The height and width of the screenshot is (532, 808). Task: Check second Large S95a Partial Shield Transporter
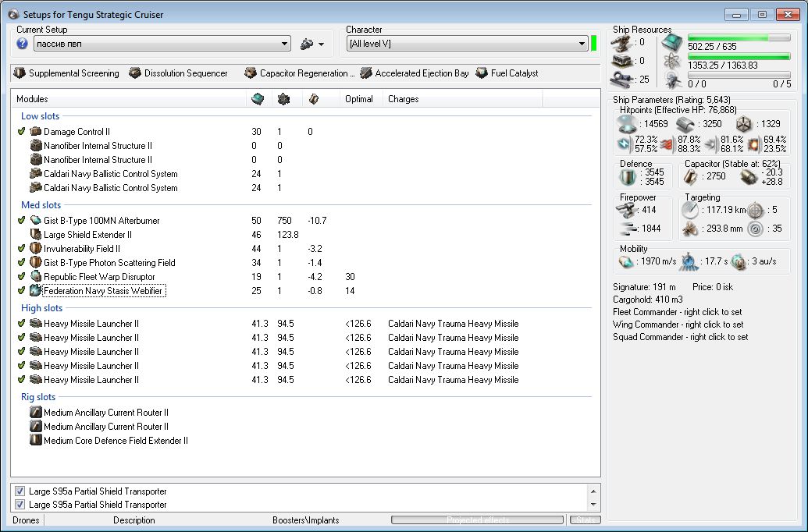coord(20,504)
